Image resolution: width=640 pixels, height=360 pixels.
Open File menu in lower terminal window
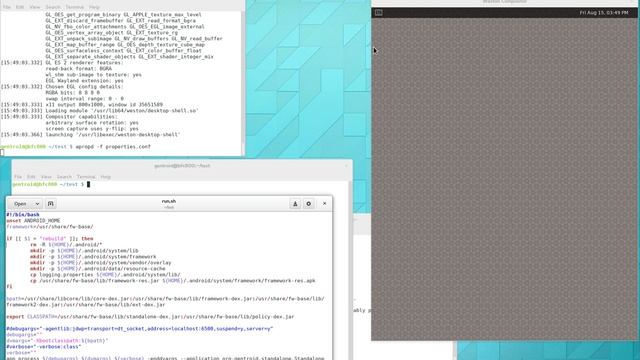(18, 177)
